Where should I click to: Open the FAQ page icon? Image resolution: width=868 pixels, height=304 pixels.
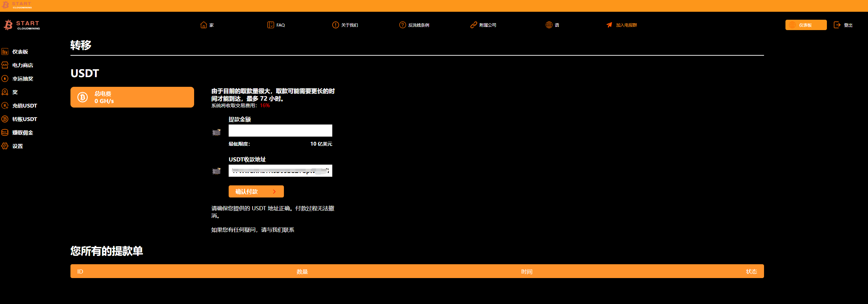pyautogui.click(x=270, y=25)
